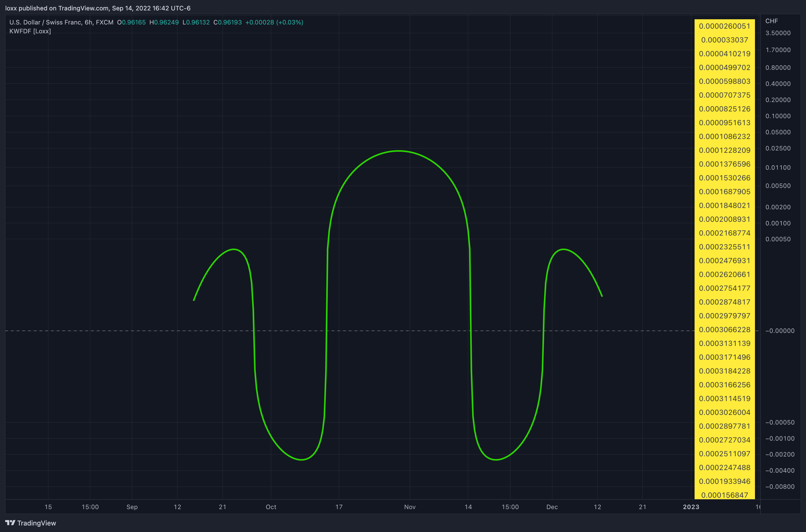Click the 0.0000499702 table value
This screenshot has height=532, width=806.
point(725,67)
